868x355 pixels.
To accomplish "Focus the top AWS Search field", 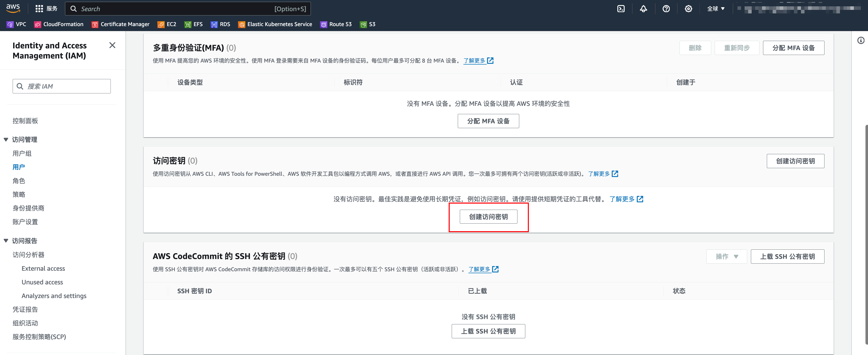I will (x=188, y=9).
